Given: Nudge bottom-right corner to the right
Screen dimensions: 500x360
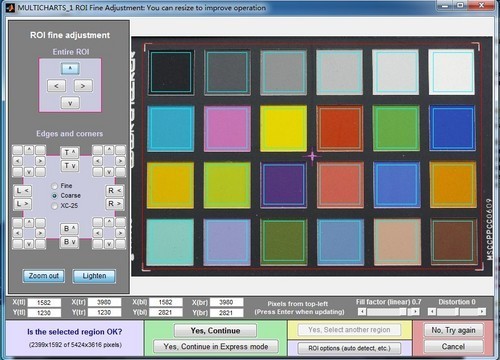Looking at the screenshot, I should 120,233.
